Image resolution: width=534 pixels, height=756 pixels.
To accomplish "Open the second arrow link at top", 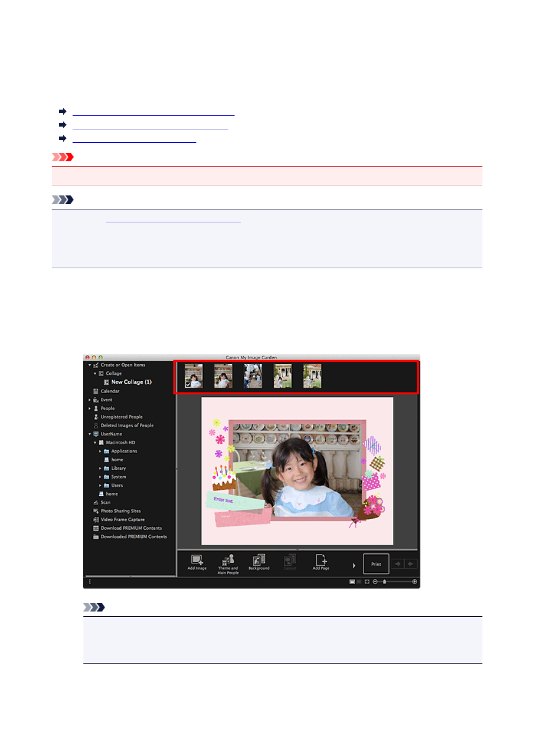I will [150, 125].
